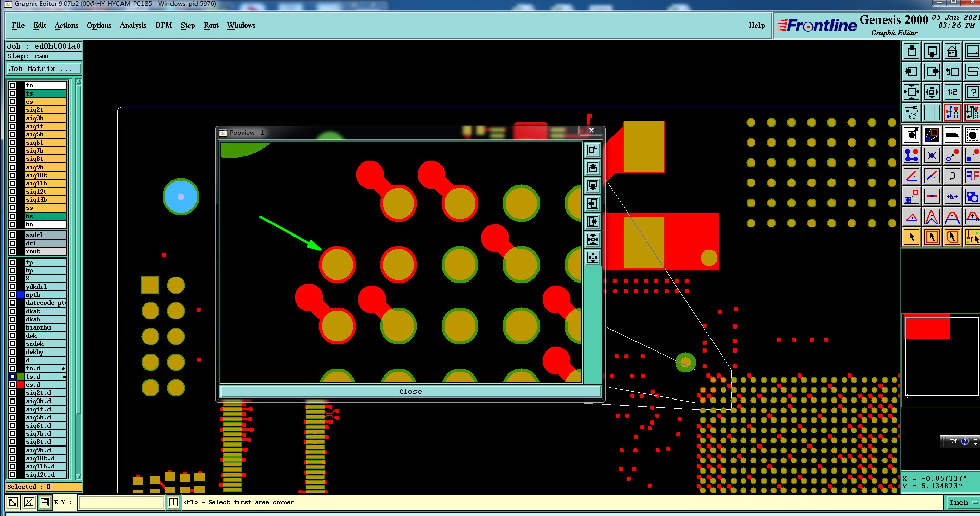Open the Help menu

point(757,25)
